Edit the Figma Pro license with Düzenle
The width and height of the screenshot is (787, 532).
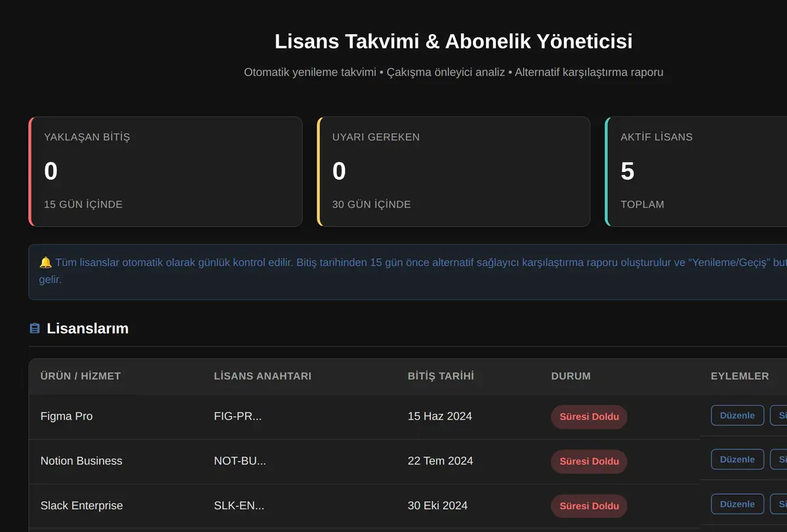[x=737, y=415]
